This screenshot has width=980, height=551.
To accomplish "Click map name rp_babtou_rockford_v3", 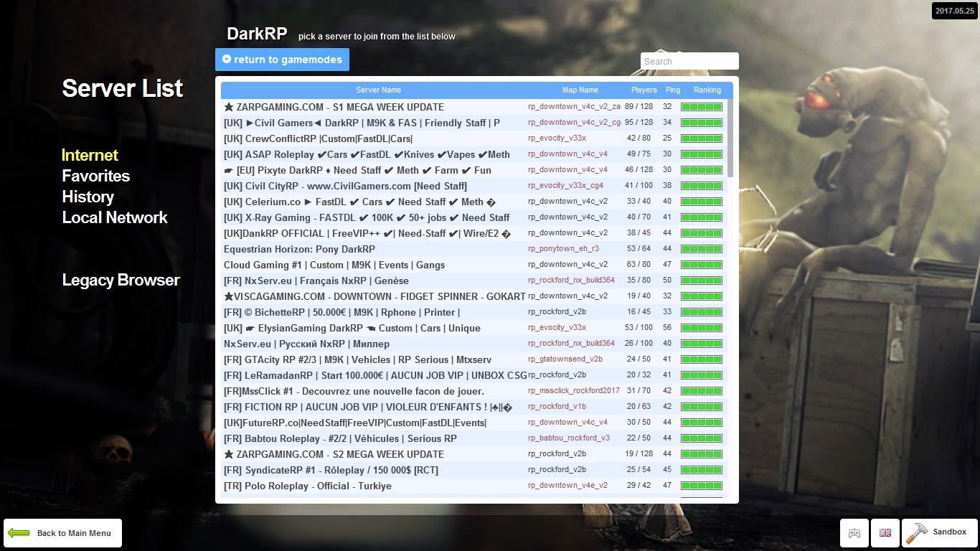I will point(569,438).
